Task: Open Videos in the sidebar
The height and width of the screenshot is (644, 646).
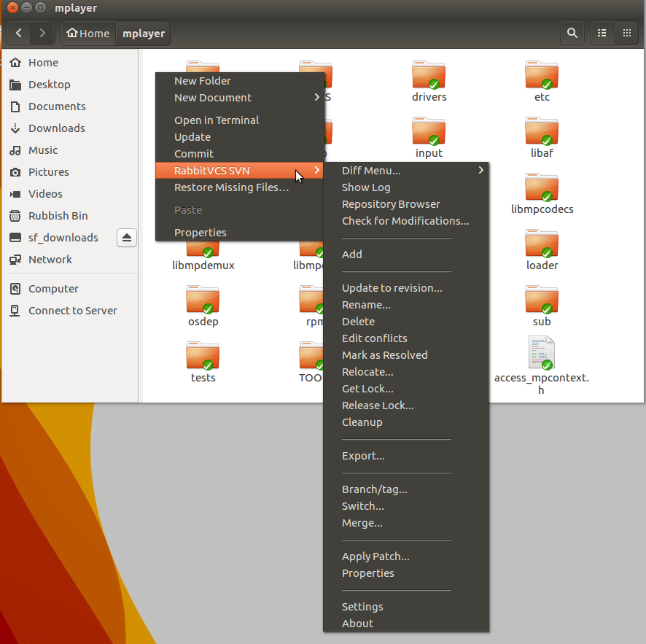Action: (x=70, y=194)
